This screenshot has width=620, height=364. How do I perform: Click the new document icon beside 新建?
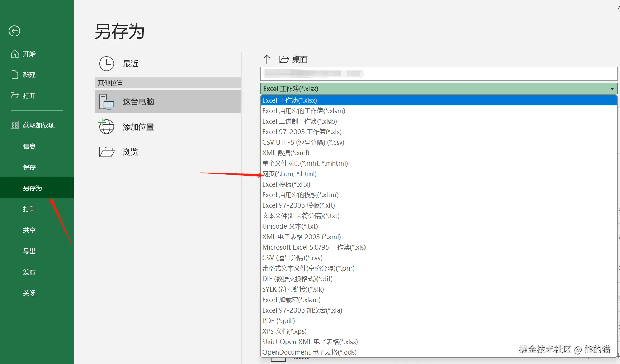[15, 75]
